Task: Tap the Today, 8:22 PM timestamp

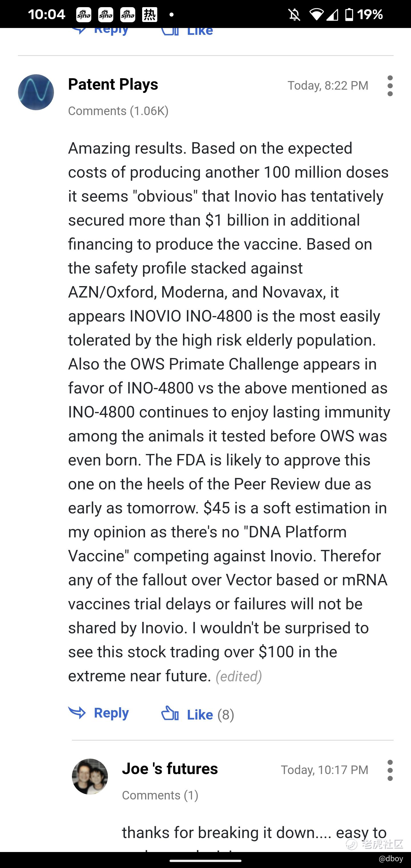Action: tap(328, 85)
